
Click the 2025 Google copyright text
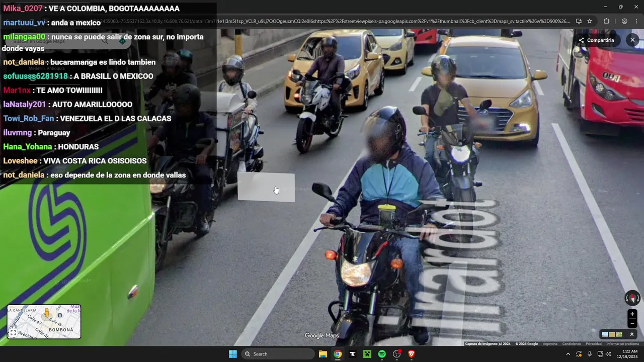pyautogui.click(x=526, y=344)
